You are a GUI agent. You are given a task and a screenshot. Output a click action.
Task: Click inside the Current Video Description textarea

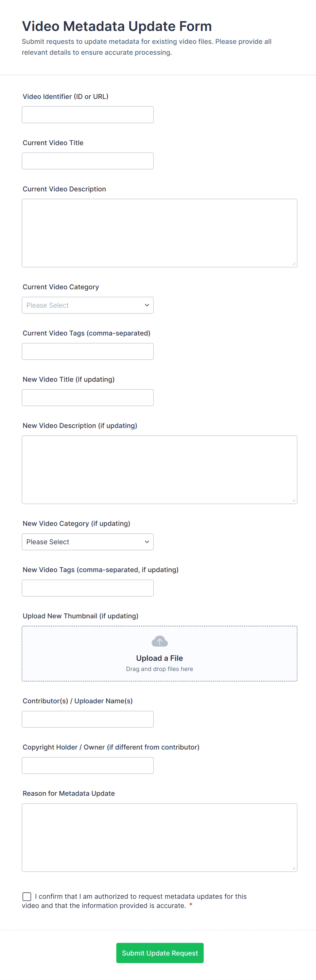pos(159,233)
